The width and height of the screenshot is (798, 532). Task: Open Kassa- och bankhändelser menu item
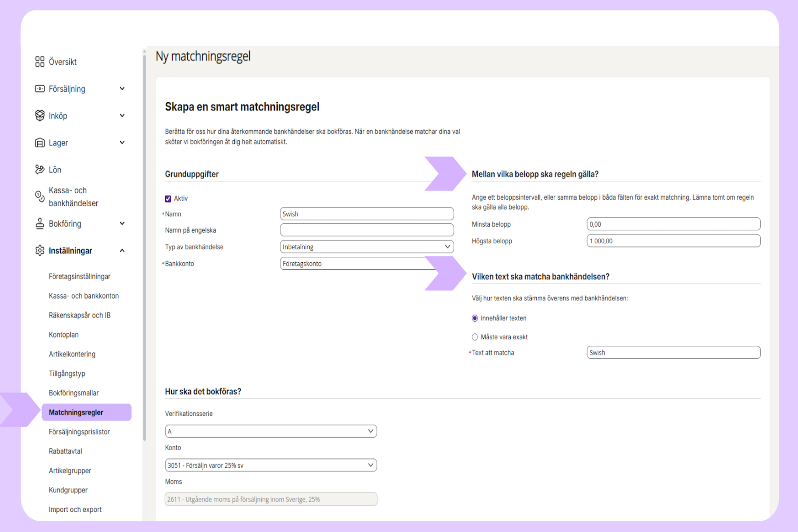click(73, 197)
